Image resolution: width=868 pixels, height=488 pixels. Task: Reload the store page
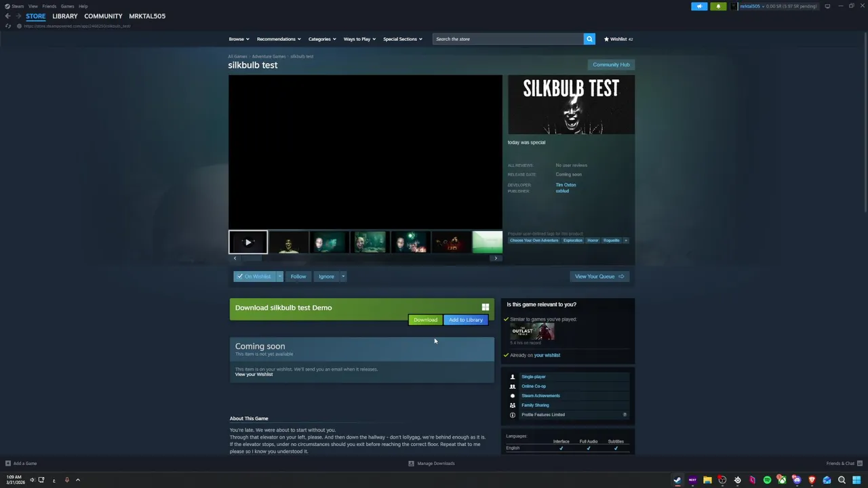8,26
